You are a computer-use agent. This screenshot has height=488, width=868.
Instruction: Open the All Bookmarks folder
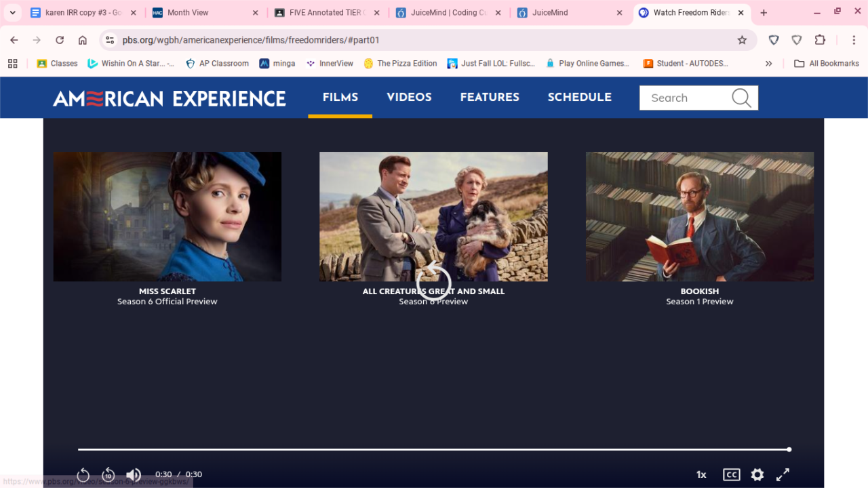[827, 63]
